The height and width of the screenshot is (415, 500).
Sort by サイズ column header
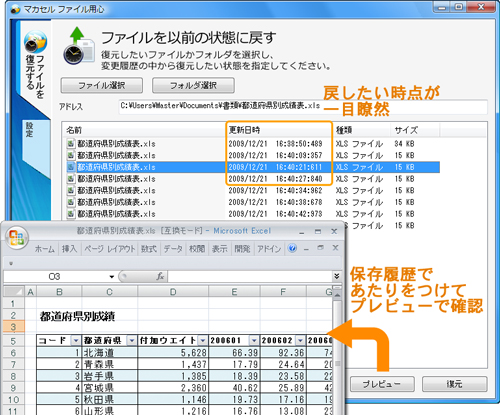[415, 130]
